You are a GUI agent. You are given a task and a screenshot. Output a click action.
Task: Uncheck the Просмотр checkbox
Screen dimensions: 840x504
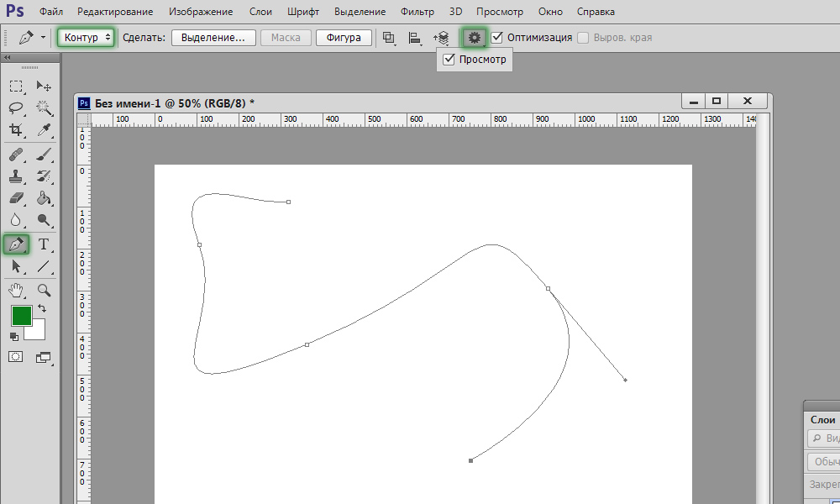(449, 60)
